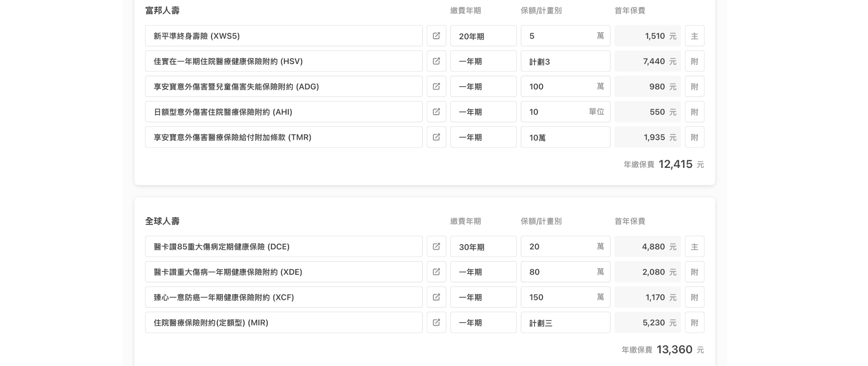Toggle 主 badge on XWS5 row
The image size is (868, 366).
(694, 36)
